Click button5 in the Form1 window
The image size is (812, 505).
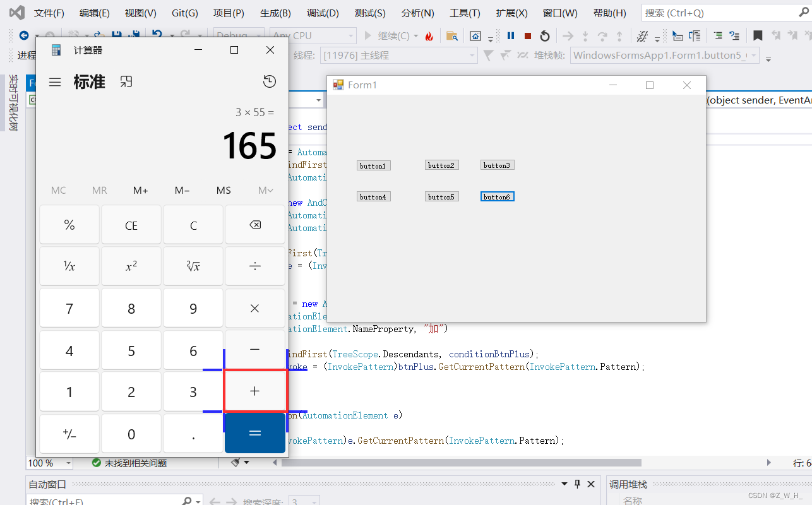tap(442, 197)
